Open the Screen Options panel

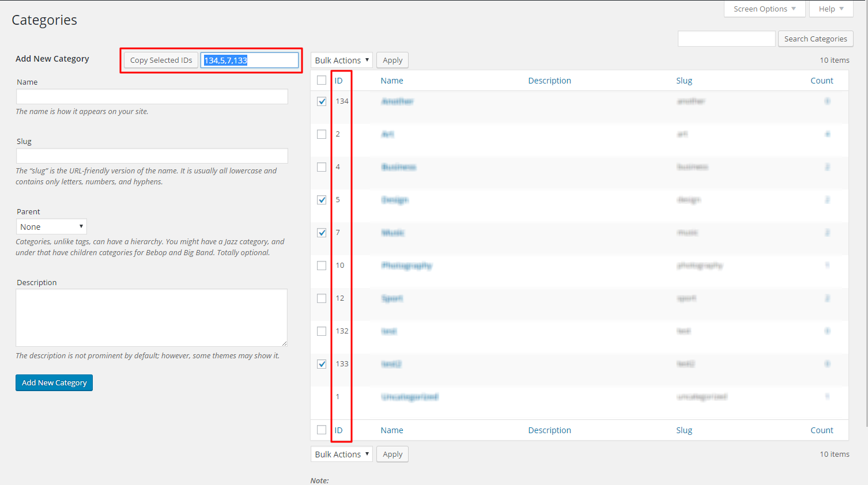pos(764,9)
